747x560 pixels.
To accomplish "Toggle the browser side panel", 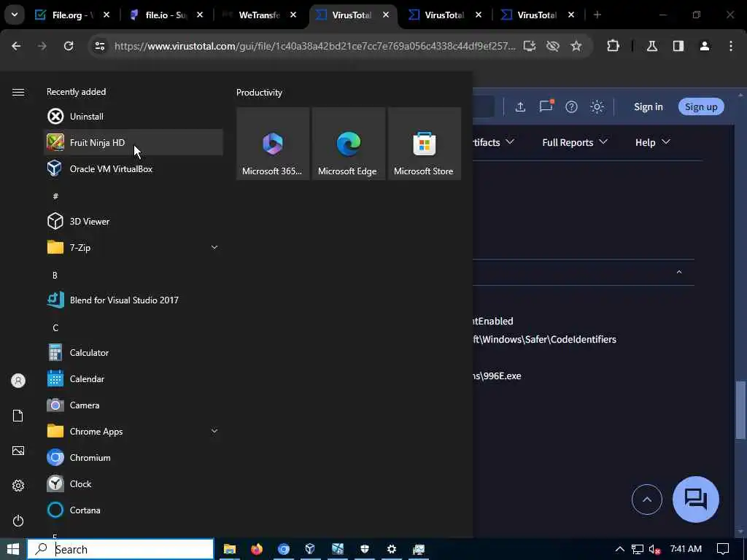I will (x=678, y=46).
